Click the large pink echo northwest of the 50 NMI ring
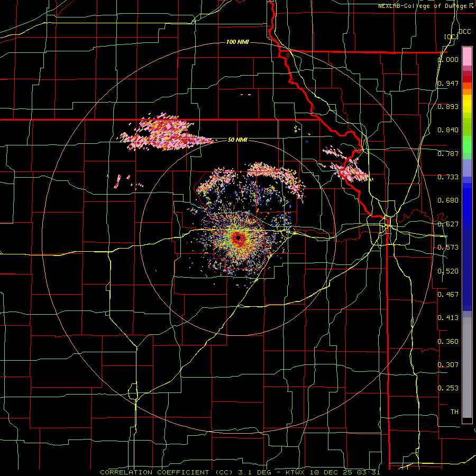 coord(166,133)
